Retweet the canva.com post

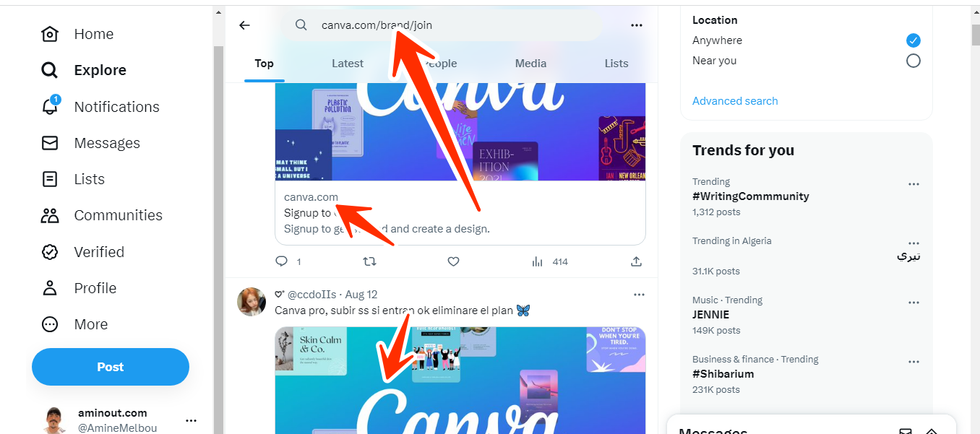pos(369,261)
